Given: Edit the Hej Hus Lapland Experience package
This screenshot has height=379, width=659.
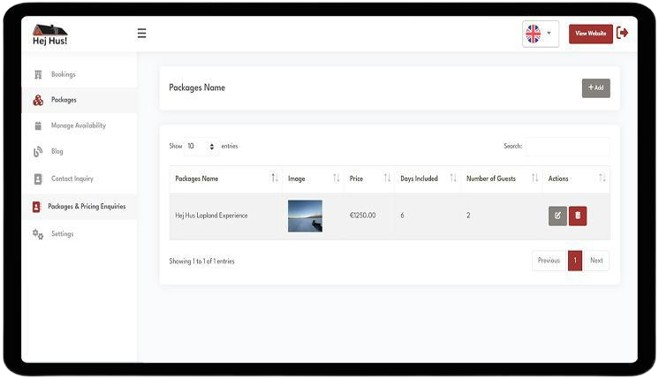Looking at the screenshot, I should pos(557,216).
